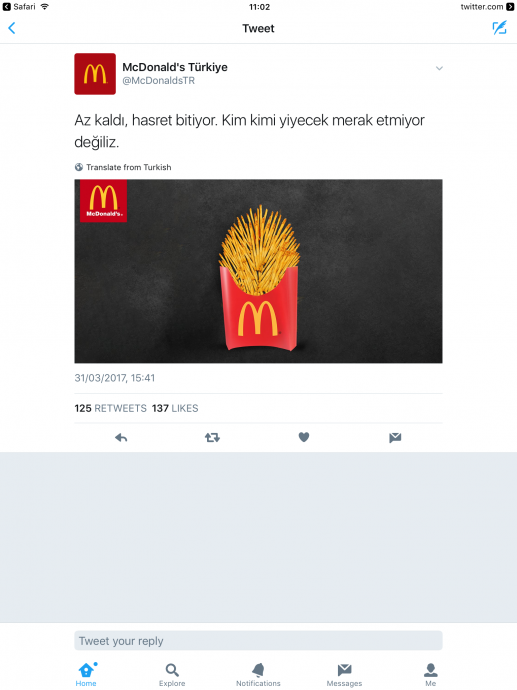Switch to the Explore tab
This screenshot has width=517, height=690.
(172, 675)
